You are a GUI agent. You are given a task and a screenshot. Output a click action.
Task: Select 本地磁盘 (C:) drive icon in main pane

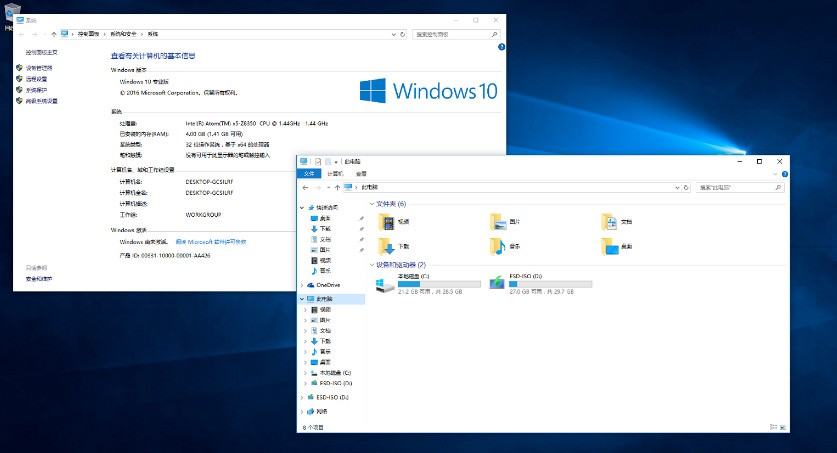[x=385, y=284]
